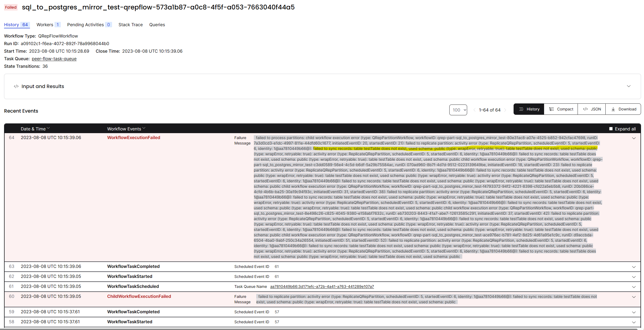Expand the Input and Results section chevron

click(x=629, y=86)
